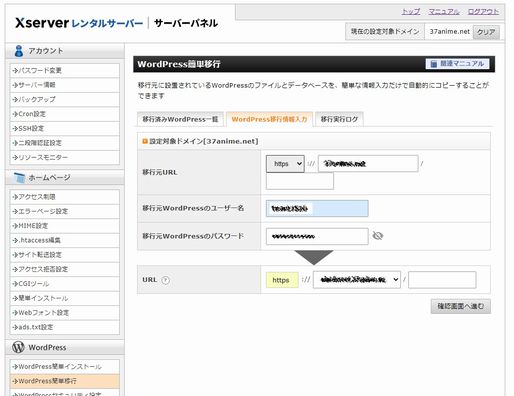Focus the source WordPress password field

(x=317, y=236)
